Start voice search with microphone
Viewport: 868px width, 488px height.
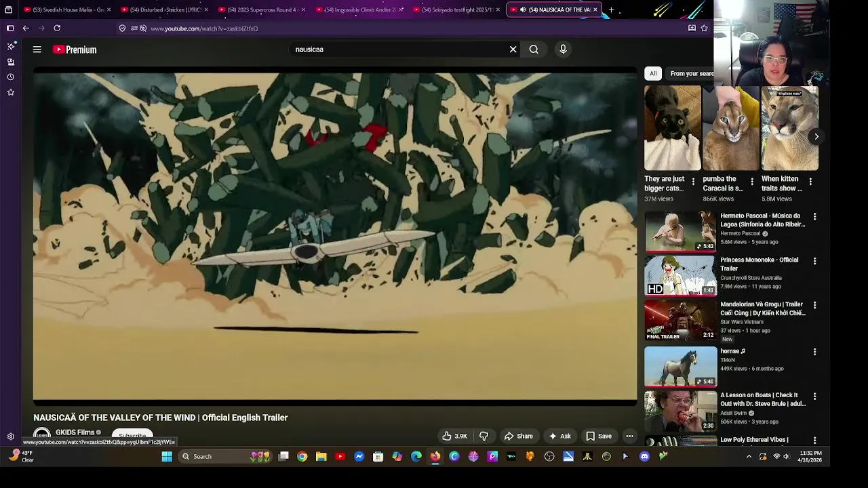click(x=563, y=49)
